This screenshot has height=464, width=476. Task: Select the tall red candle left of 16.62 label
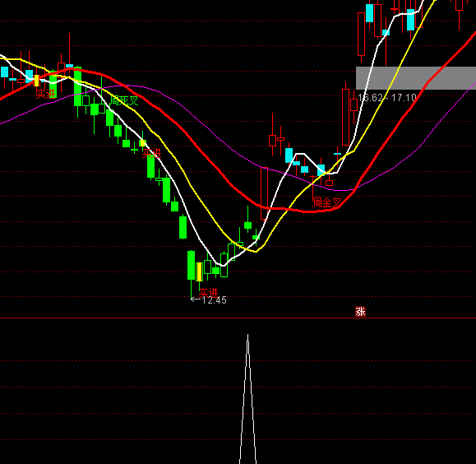(x=345, y=117)
